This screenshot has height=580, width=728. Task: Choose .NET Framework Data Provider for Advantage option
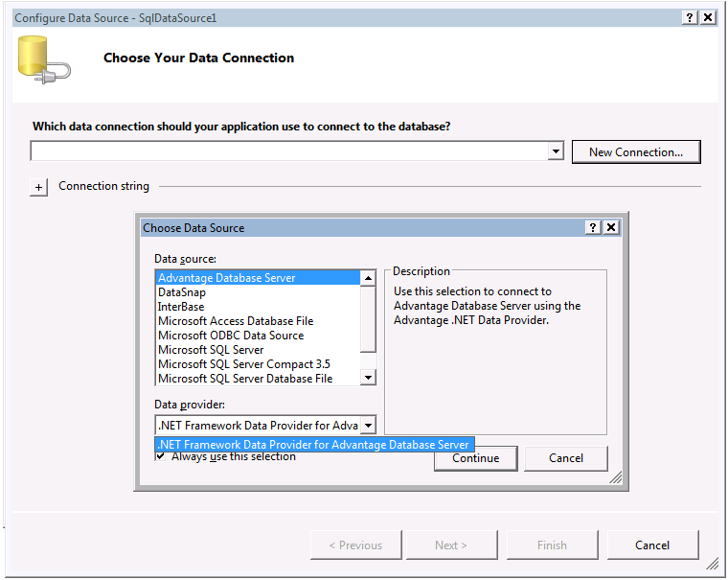pos(314,445)
